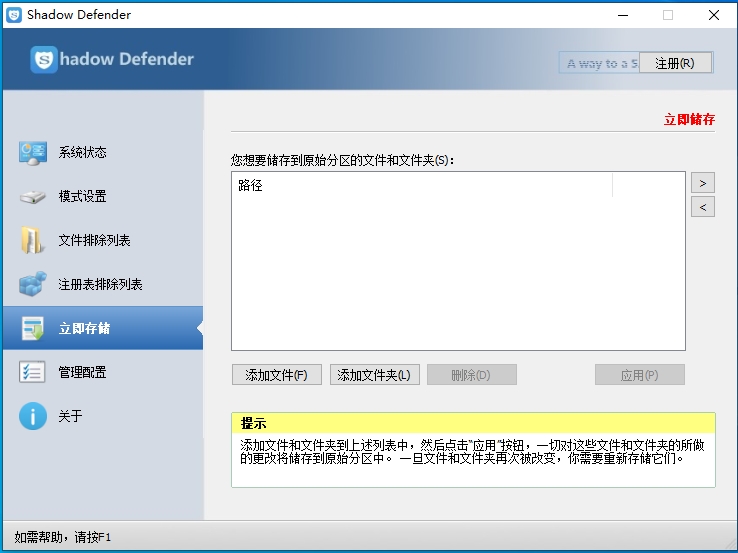Click the 'A way to a S' slogan text
This screenshot has width=738, height=553.
point(602,64)
